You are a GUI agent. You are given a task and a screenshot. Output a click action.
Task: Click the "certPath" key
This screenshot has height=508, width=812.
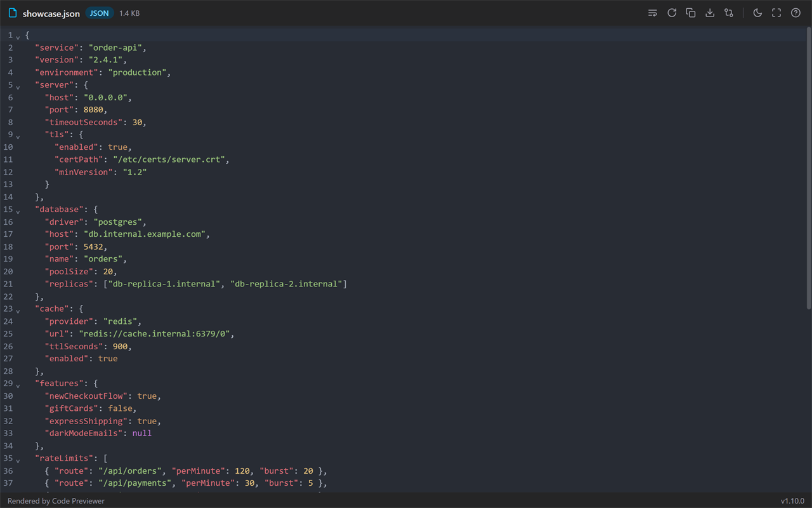(x=79, y=159)
